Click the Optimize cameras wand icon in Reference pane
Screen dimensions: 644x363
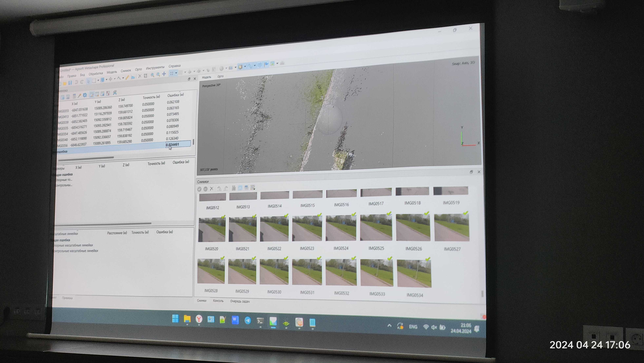tap(79, 96)
